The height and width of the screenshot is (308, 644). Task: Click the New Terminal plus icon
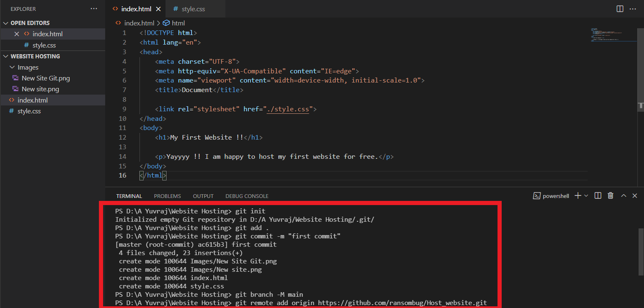tap(577, 195)
